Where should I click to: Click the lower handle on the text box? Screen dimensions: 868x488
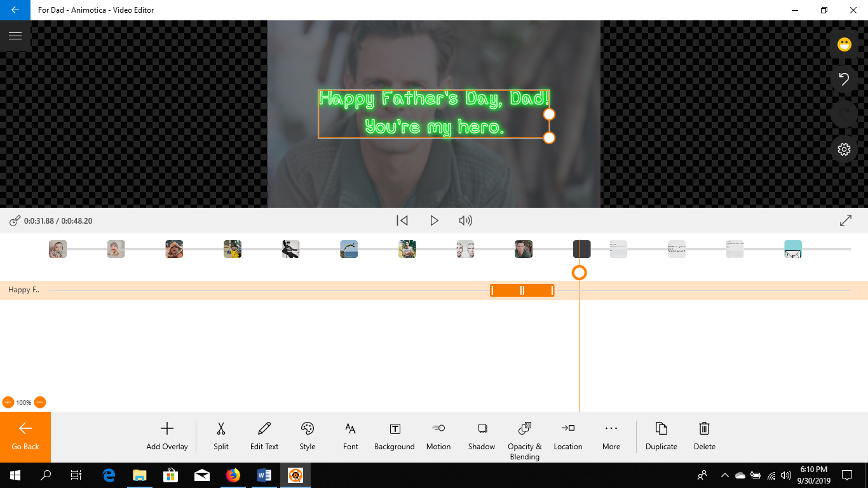pyautogui.click(x=549, y=138)
